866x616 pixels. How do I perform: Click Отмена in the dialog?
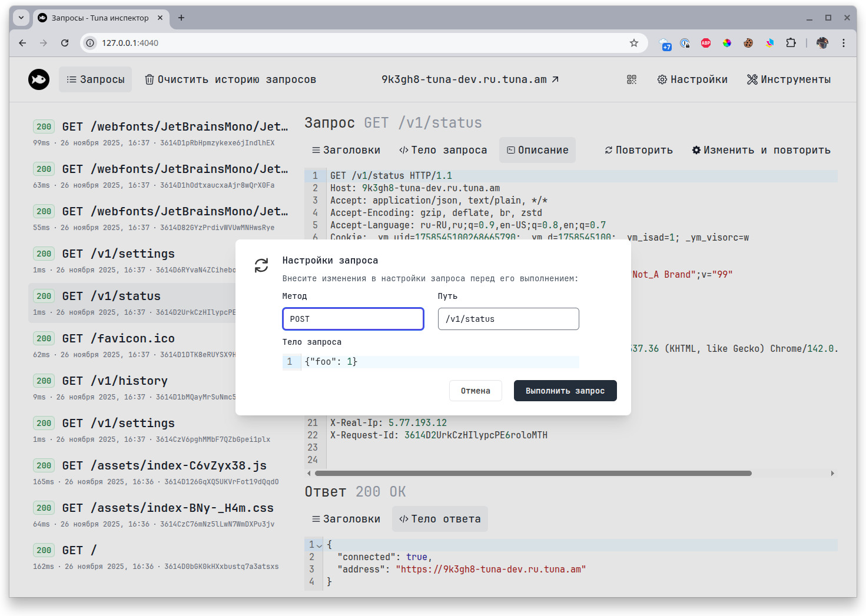[476, 391]
